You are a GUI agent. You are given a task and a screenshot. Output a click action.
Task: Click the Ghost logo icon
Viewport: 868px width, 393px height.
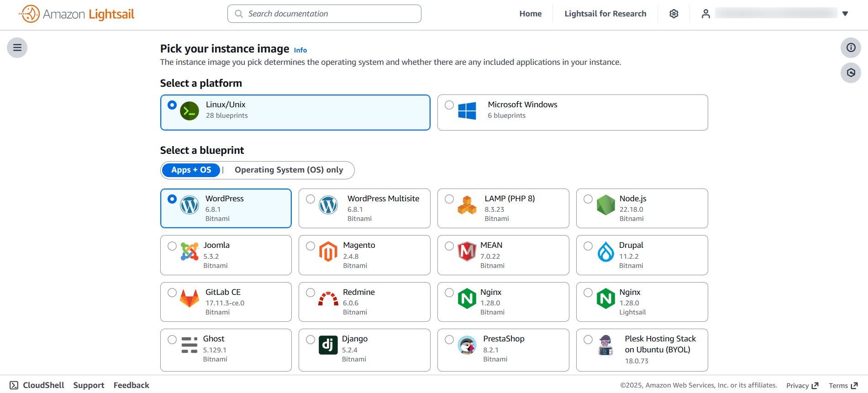pos(189,345)
